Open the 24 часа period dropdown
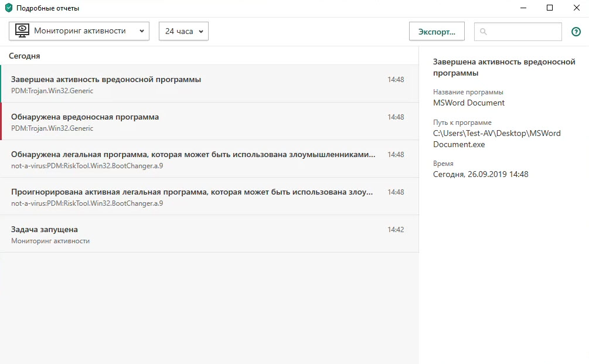The width and height of the screenshot is (589, 364). 183,31
